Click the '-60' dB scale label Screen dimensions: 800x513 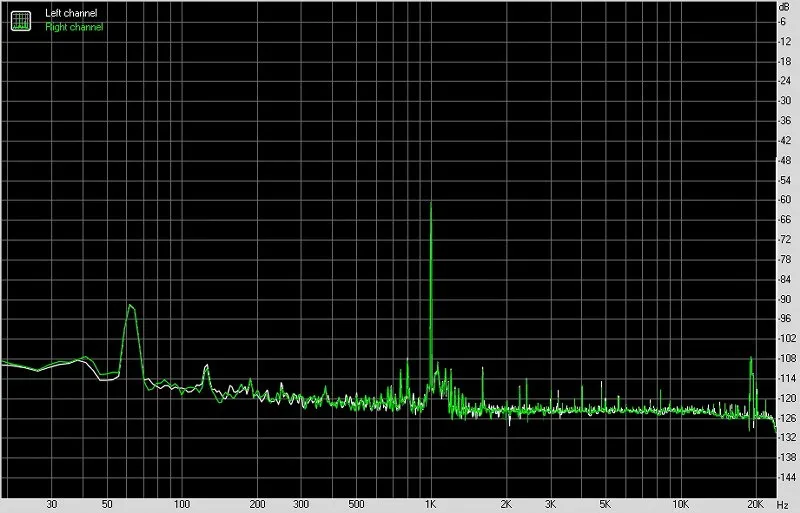[784, 200]
